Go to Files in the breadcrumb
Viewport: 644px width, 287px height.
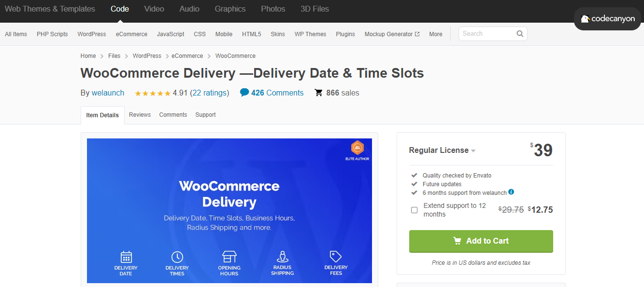(x=114, y=56)
